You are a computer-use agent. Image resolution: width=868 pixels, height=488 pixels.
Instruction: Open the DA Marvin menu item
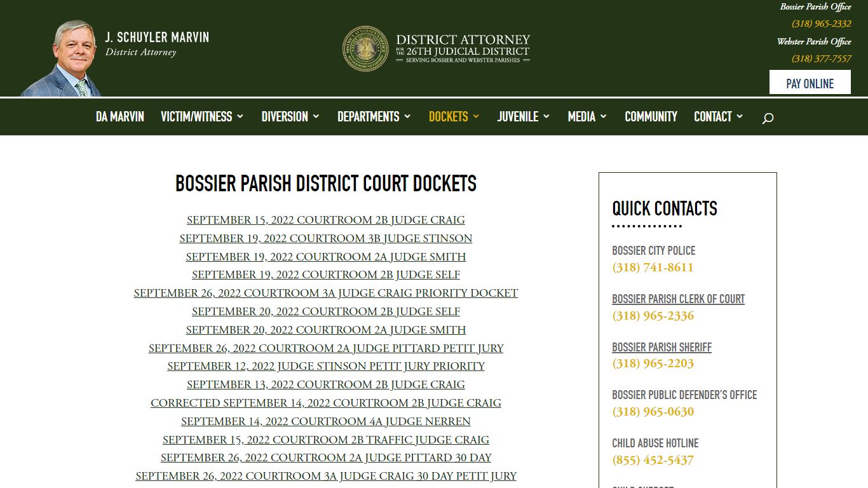pyautogui.click(x=120, y=117)
